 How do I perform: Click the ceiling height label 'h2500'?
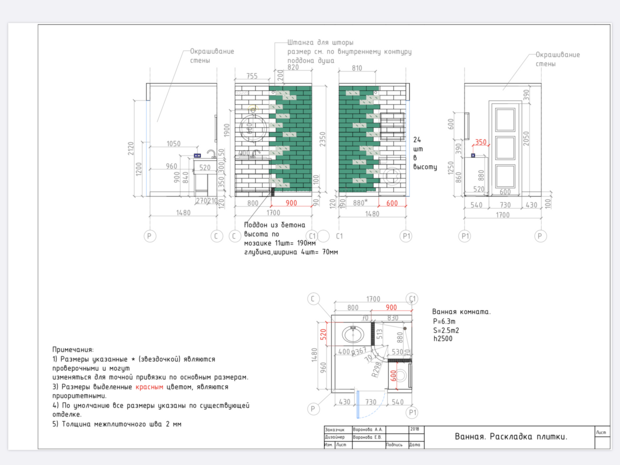[x=443, y=339]
